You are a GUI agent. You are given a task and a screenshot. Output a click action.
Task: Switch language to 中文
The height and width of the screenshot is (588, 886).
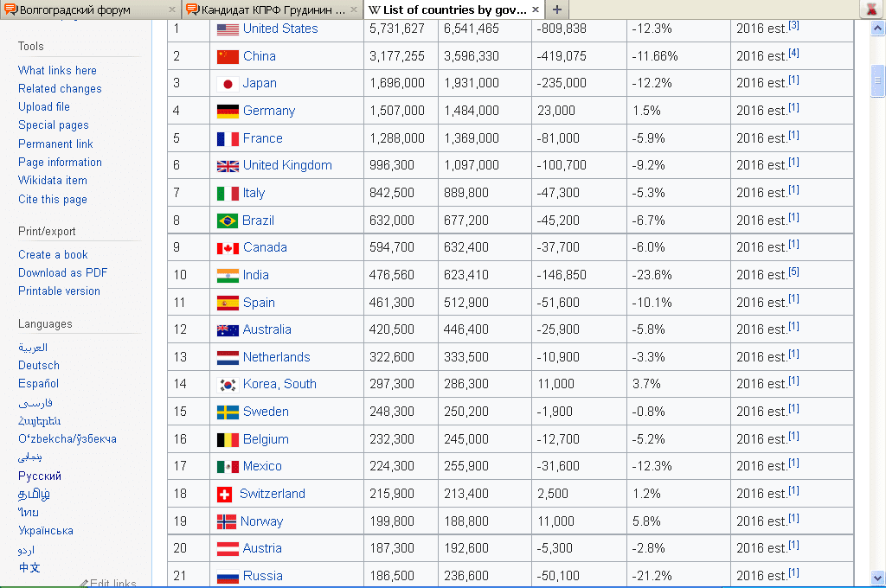[x=29, y=567]
